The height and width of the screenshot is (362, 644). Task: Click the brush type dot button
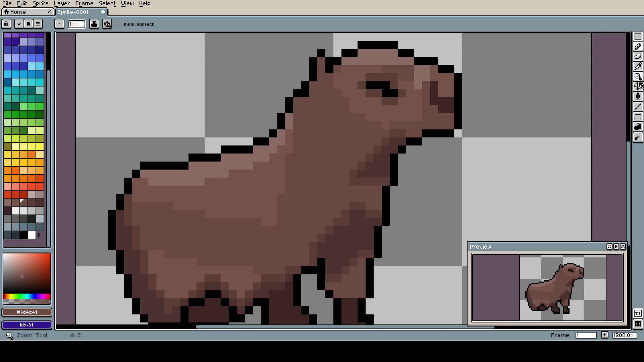59,24
